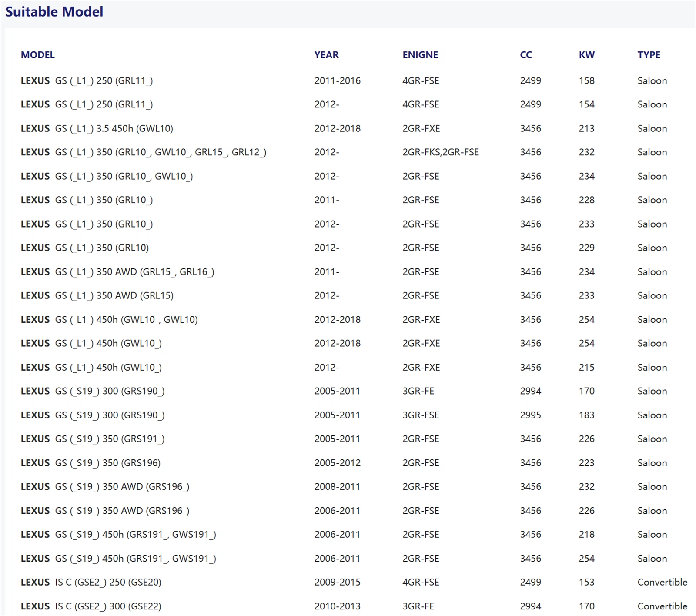The image size is (696, 616).
Task: Click the KW value 229
Action: tap(586, 248)
